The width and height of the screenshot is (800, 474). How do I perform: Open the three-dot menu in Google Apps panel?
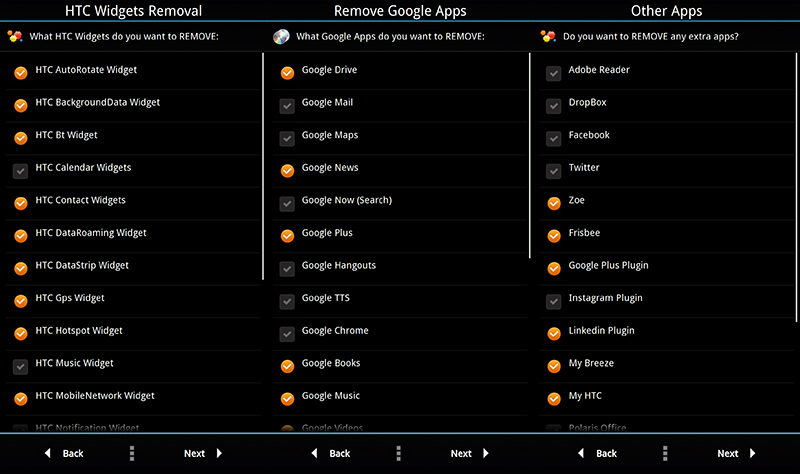[398, 453]
